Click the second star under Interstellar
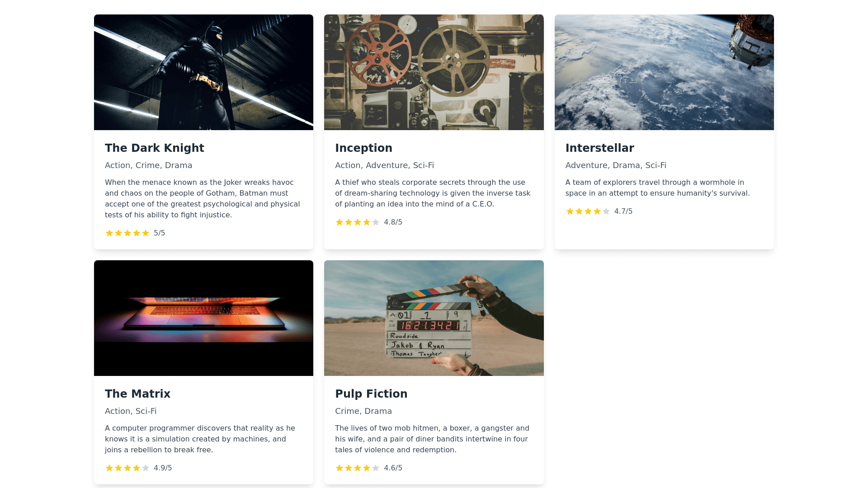The image size is (868, 488). 579,211
